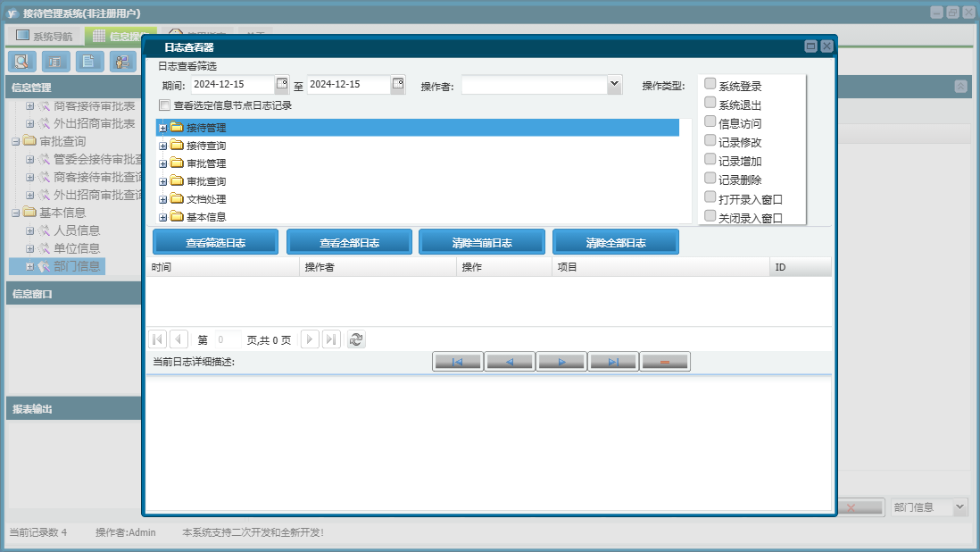Expand the 文档处理 tree node

tap(162, 199)
